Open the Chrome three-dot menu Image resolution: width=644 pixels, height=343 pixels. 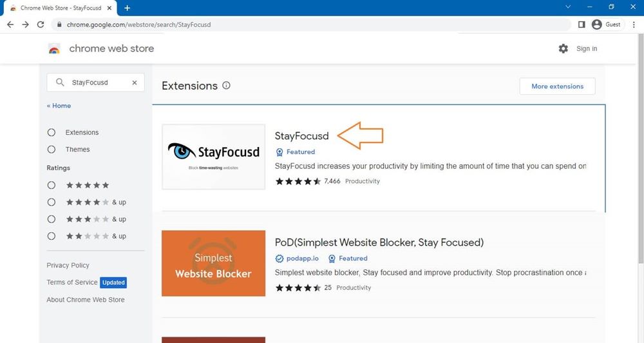(634, 24)
